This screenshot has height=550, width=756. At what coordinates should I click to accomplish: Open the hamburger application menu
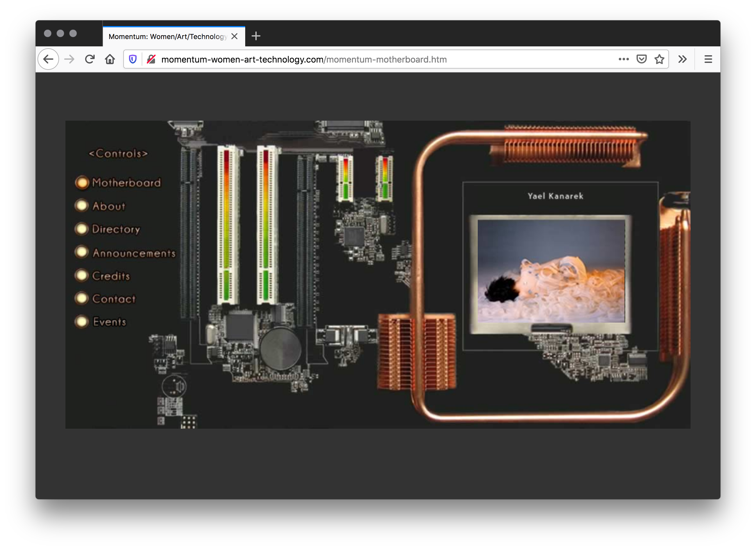pos(708,59)
